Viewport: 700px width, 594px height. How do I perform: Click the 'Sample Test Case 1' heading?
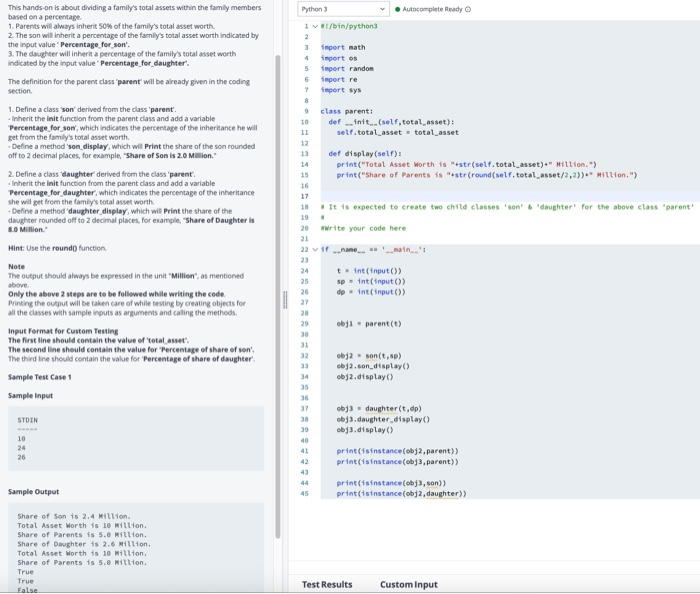[40, 377]
